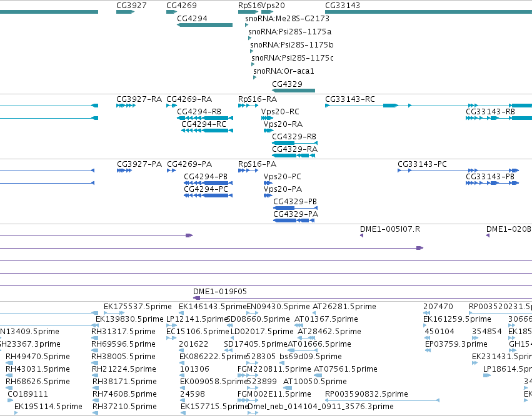Click the CG4329-RA transcript glyph
The image size is (532, 416).
pyautogui.click(x=293, y=156)
